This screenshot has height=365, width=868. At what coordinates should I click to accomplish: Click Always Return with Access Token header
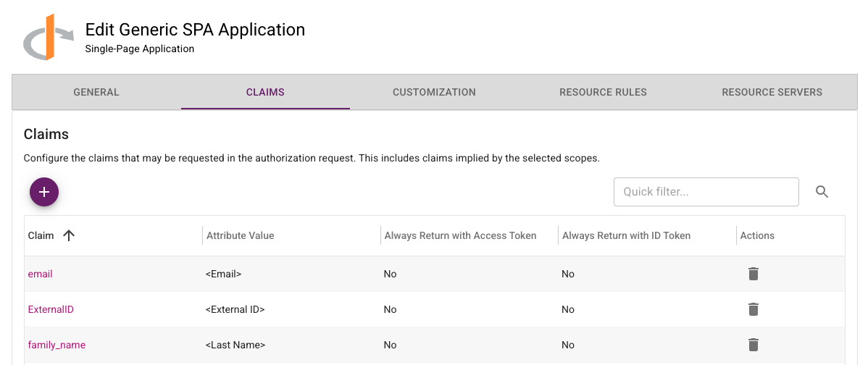(461, 235)
